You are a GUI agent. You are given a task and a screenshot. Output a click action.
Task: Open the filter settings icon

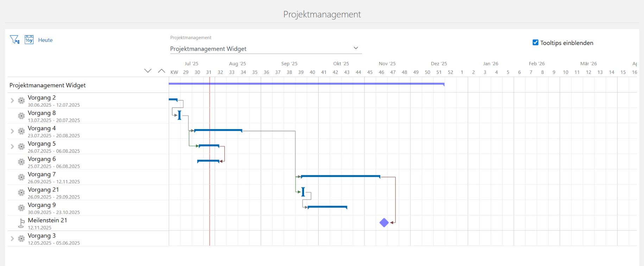[x=14, y=40]
